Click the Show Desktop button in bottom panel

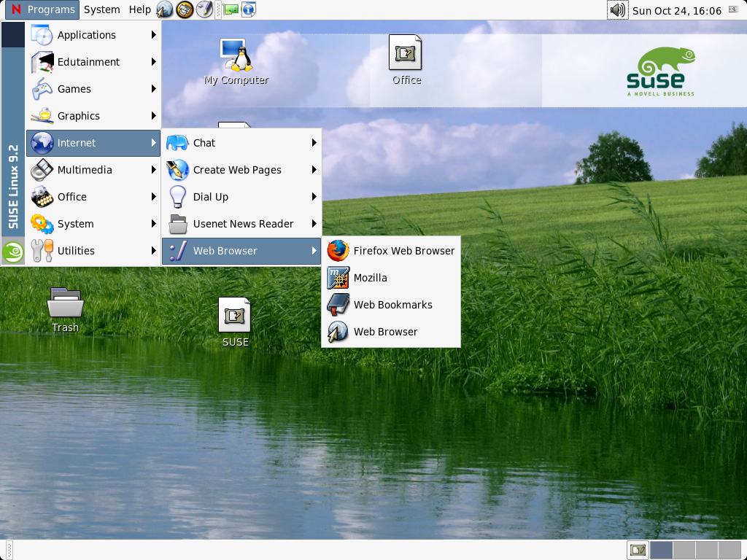638,551
